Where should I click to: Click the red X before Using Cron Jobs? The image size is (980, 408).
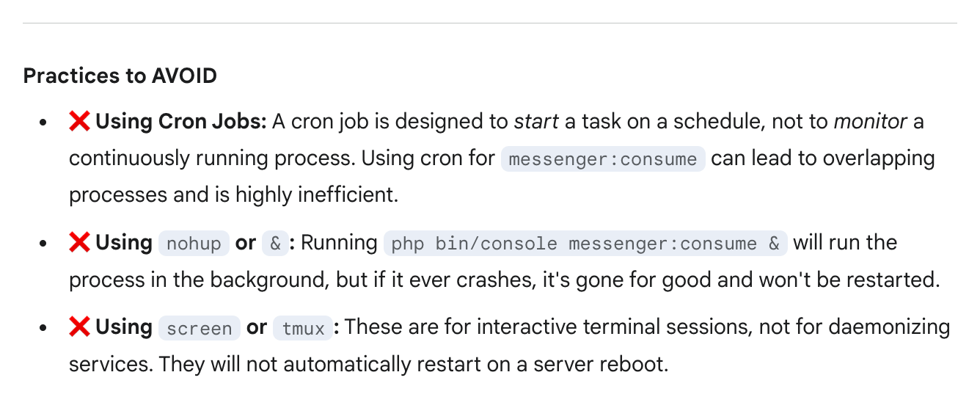point(79,122)
